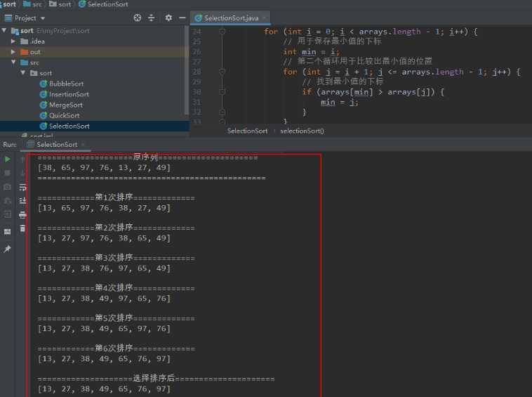Collapse the src folder

tap(13, 63)
